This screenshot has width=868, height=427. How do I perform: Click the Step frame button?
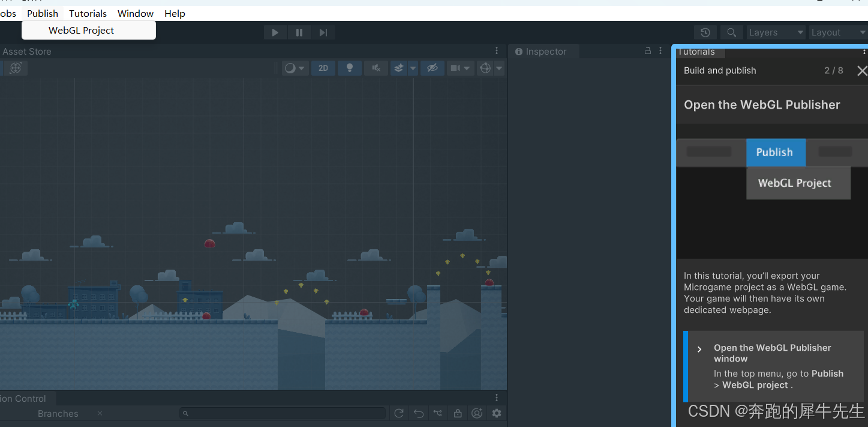coord(323,32)
